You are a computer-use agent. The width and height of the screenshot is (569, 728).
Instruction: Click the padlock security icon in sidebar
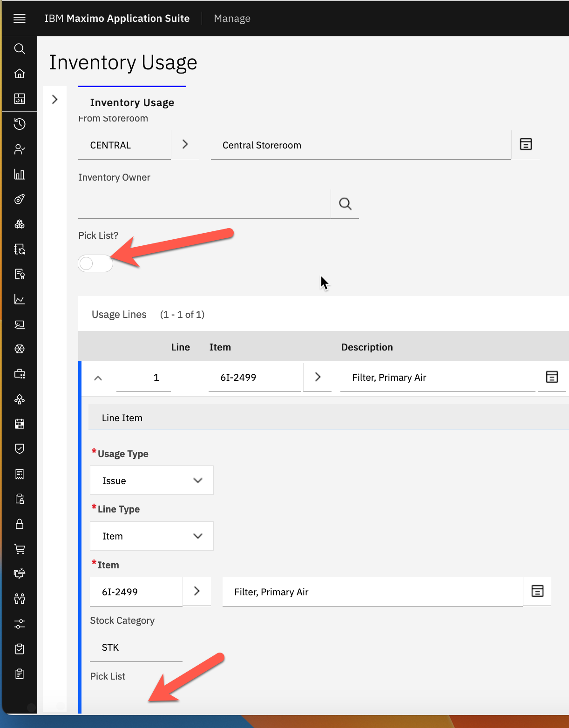(x=19, y=524)
